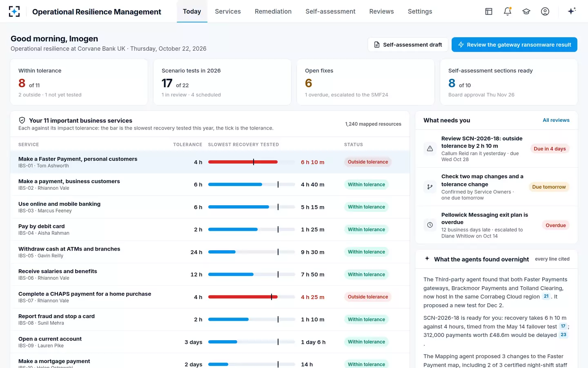Open the layout panel icon in header
This screenshot has height=368, width=588.
coord(489,11)
